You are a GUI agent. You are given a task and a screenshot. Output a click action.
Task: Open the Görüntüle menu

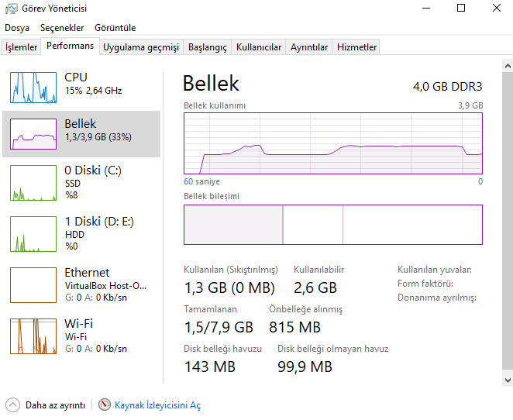(115, 28)
